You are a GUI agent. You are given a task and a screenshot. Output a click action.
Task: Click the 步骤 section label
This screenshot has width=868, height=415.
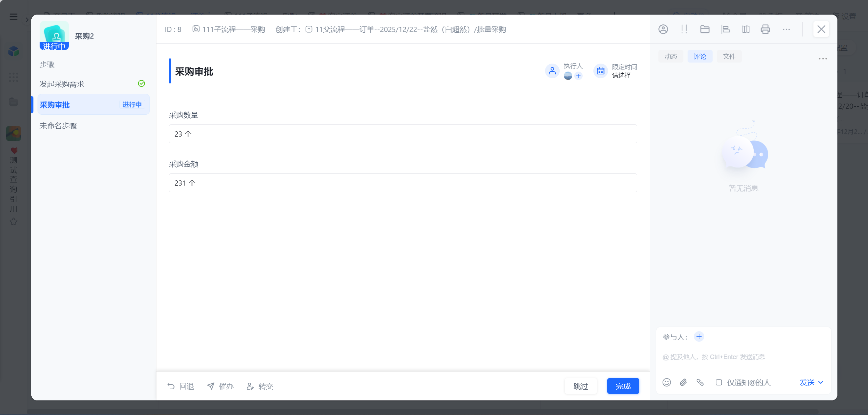coord(47,65)
